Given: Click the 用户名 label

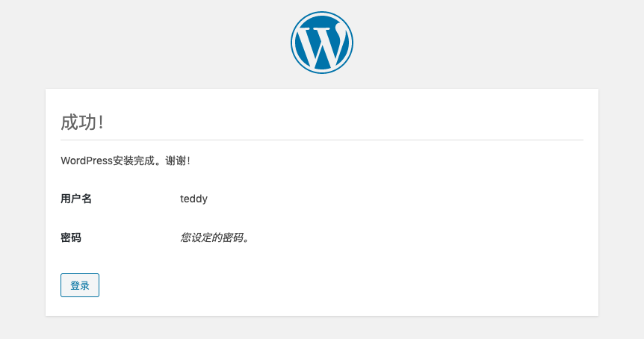Looking at the screenshot, I should pyautogui.click(x=76, y=199).
